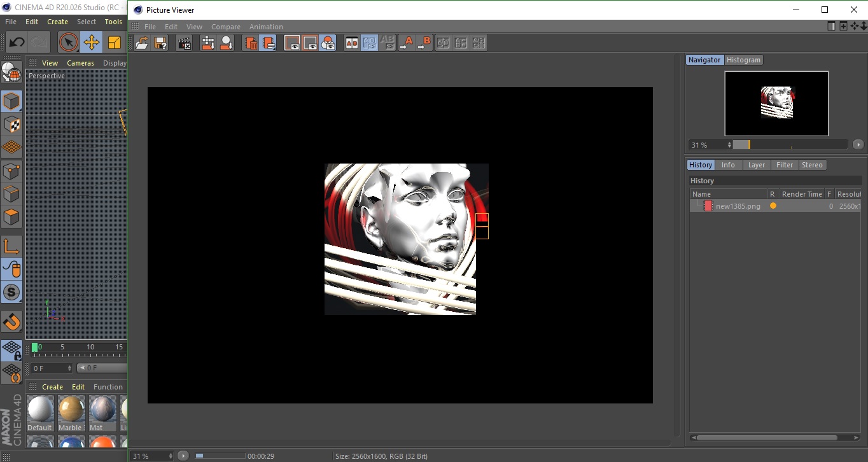The width and height of the screenshot is (868, 462).
Task: Click the Save As disk icon
Action: 160,43
